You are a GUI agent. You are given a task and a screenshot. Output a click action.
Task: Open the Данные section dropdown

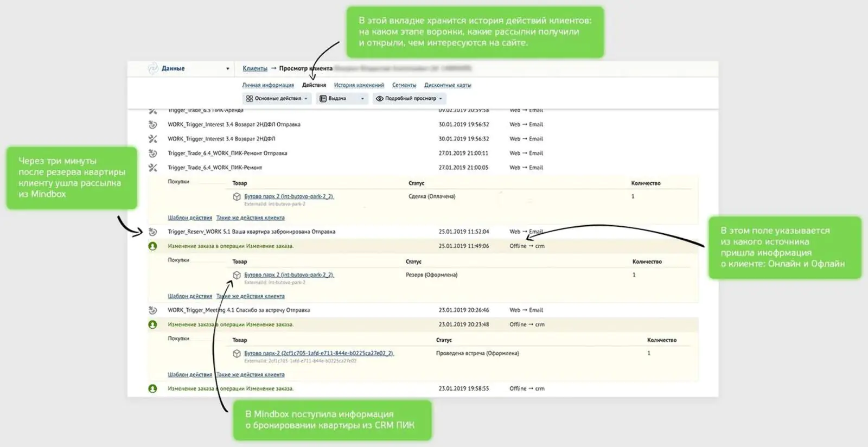pos(227,69)
